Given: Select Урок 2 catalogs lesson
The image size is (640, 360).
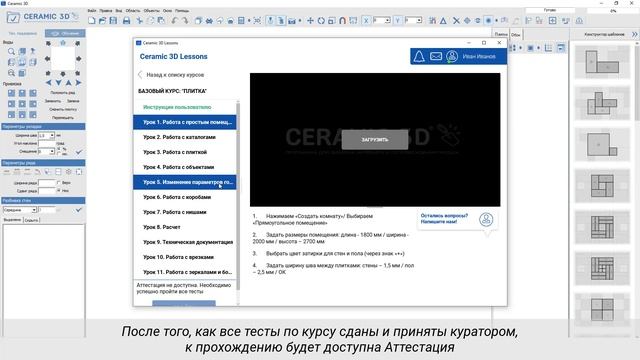Looking at the screenshot, I should (184, 137).
